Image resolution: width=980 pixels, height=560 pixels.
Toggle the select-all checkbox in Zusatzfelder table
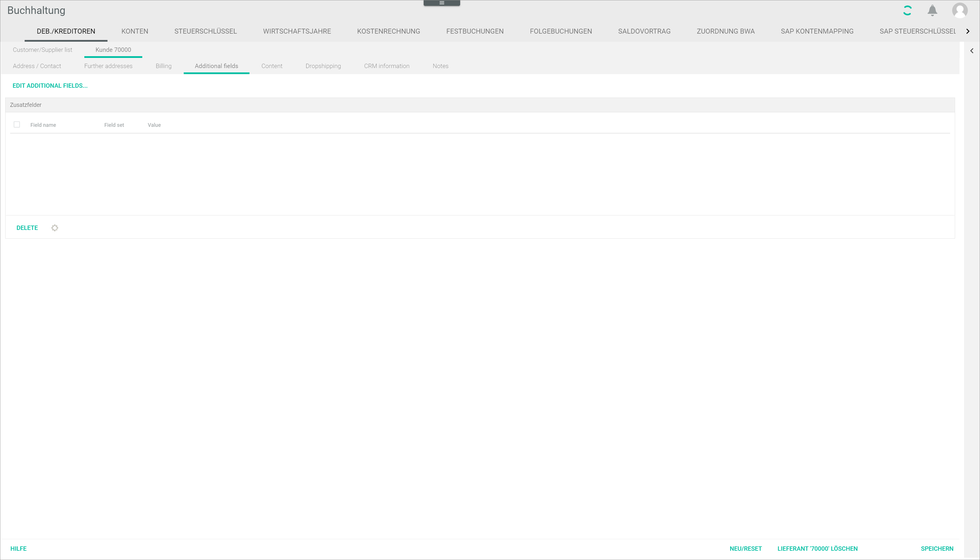pyautogui.click(x=17, y=125)
